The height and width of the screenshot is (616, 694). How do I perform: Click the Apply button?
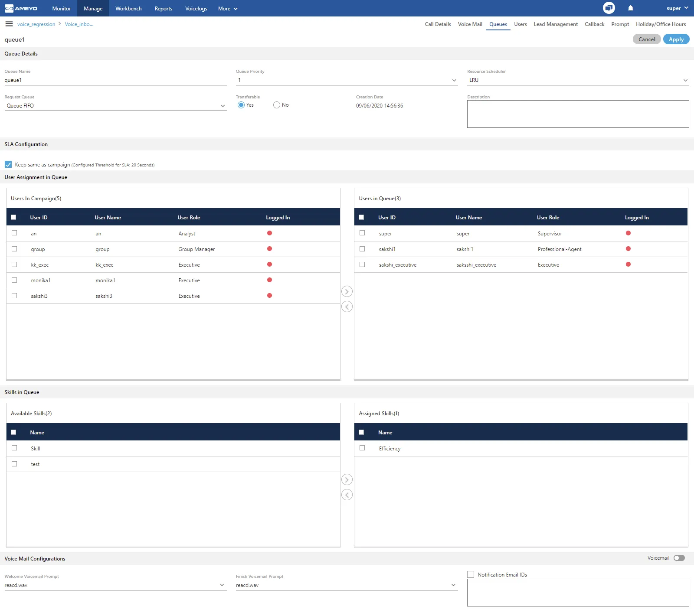(x=676, y=39)
